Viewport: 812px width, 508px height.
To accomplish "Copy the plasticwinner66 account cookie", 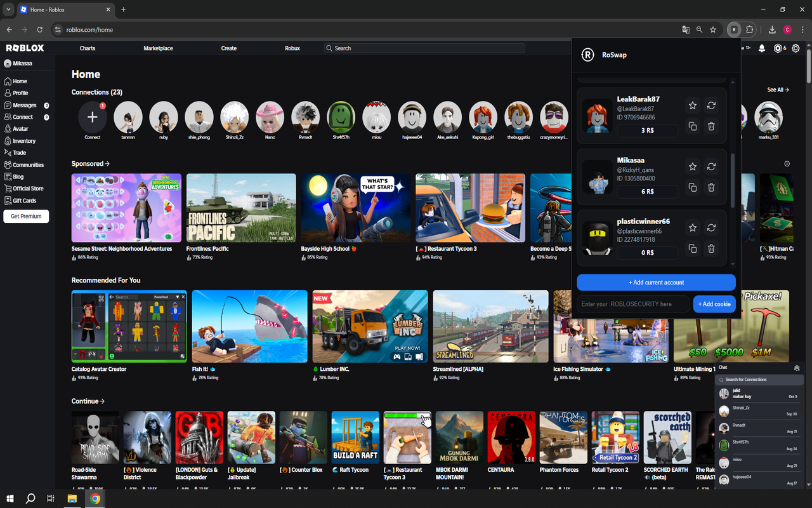I will [693, 248].
